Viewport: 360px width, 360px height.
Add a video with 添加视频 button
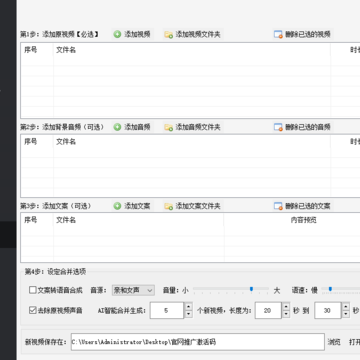pyautogui.click(x=132, y=34)
